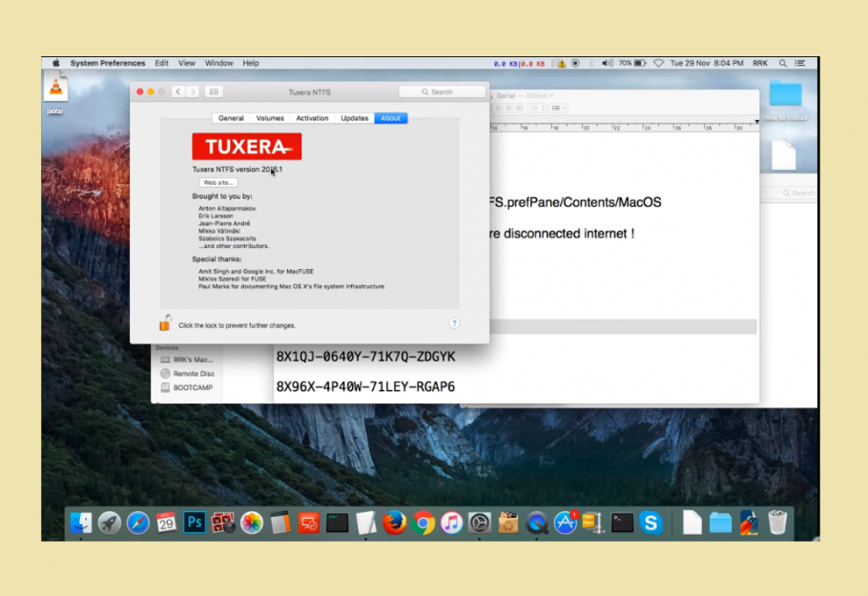This screenshot has width=868, height=596.
Task: Open the Tuxera help question mark
Action: point(454,323)
